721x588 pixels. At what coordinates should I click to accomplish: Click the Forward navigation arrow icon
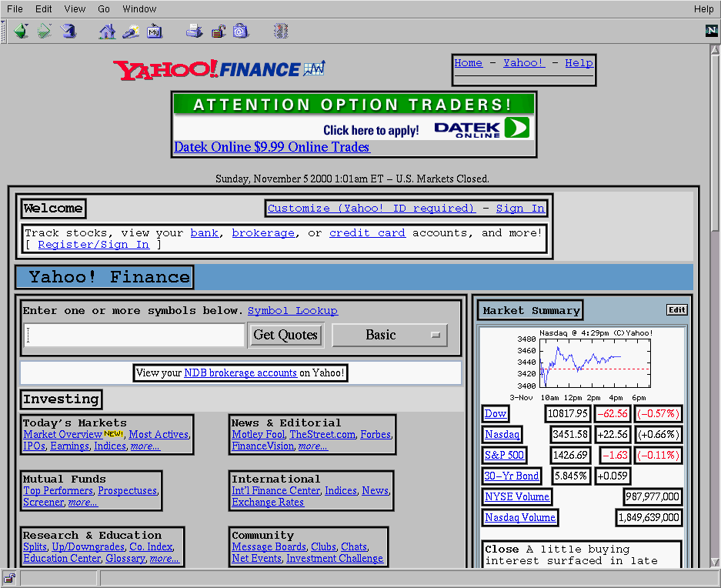click(44, 32)
